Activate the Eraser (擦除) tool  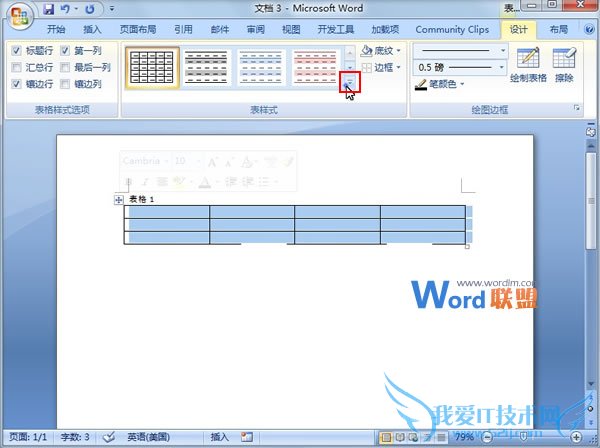tap(564, 65)
